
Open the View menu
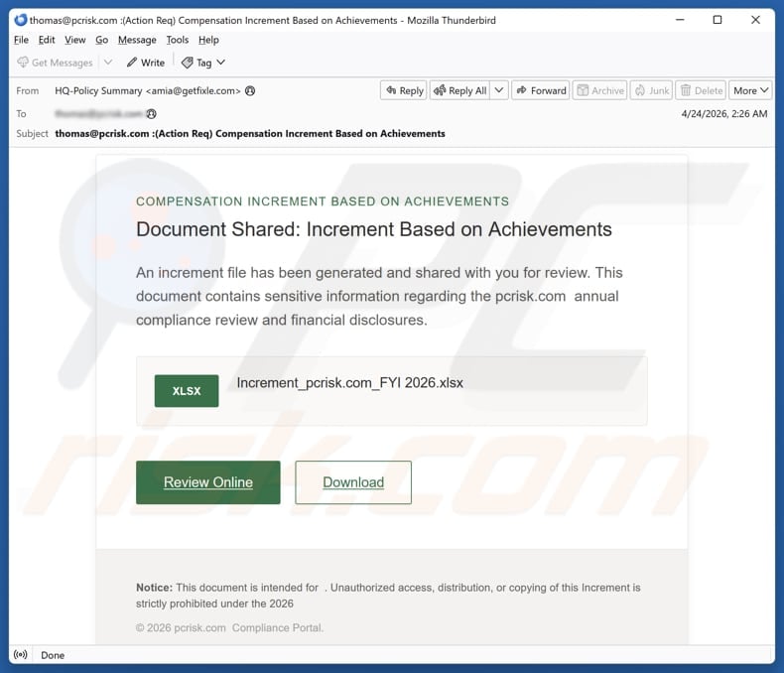[75, 40]
